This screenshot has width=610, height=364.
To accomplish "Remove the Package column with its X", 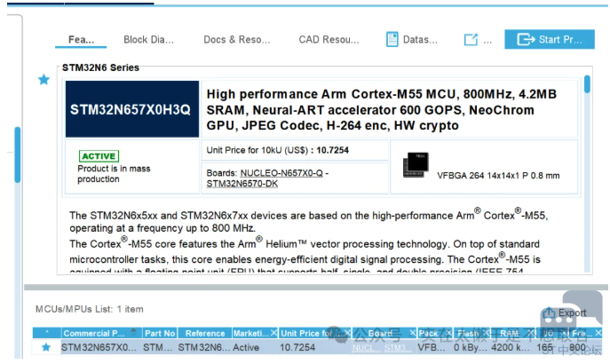I will [448, 333].
